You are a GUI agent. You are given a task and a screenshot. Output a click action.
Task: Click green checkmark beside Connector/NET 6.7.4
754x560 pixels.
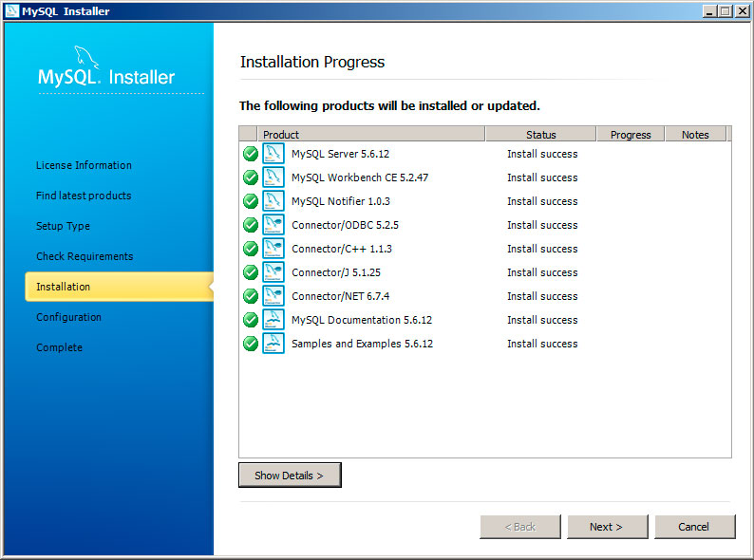pos(251,296)
